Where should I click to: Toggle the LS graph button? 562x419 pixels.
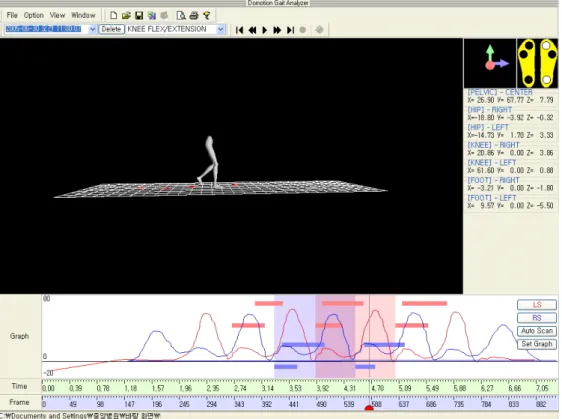coord(537,305)
